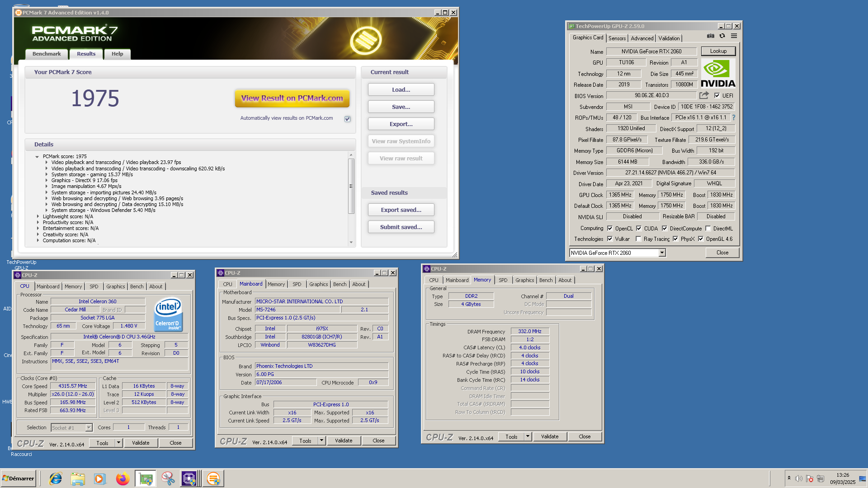Click the Details list scroll up arrow
Image resolution: width=868 pixels, height=488 pixels.
point(351,155)
